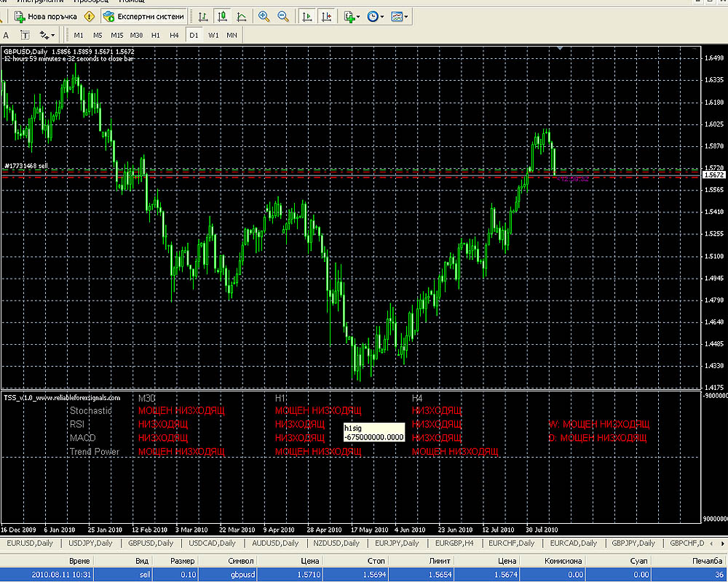Click the Нова поръчка button
The height and width of the screenshot is (582, 728).
point(45,17)
